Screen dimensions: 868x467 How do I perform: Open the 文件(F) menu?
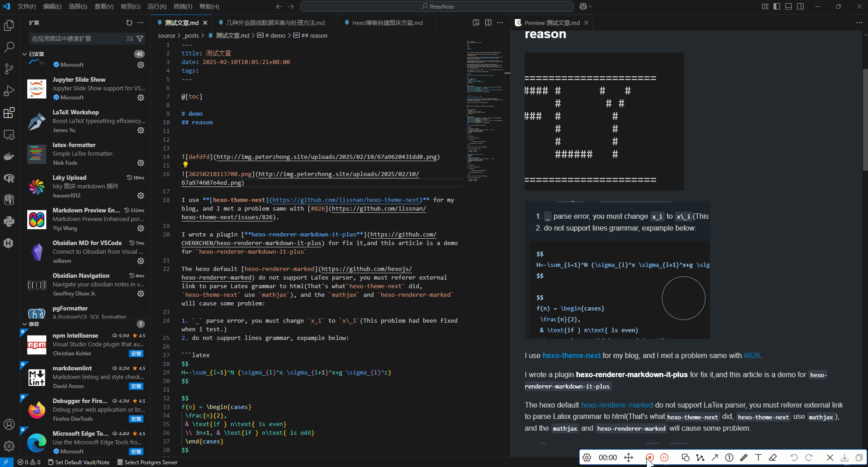click(x=26, y=6)
